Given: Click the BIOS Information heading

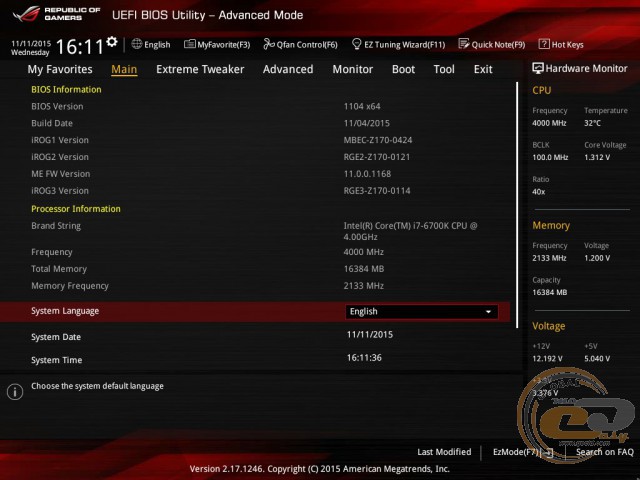Looking at the screenshot, I should tap(66, 90).
